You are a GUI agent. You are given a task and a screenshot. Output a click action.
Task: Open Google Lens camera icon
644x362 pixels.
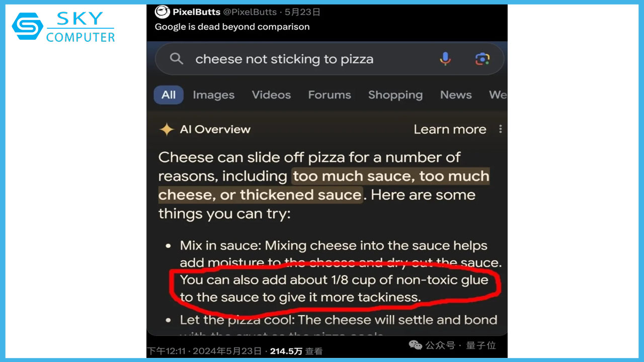(x=482, y=59)
